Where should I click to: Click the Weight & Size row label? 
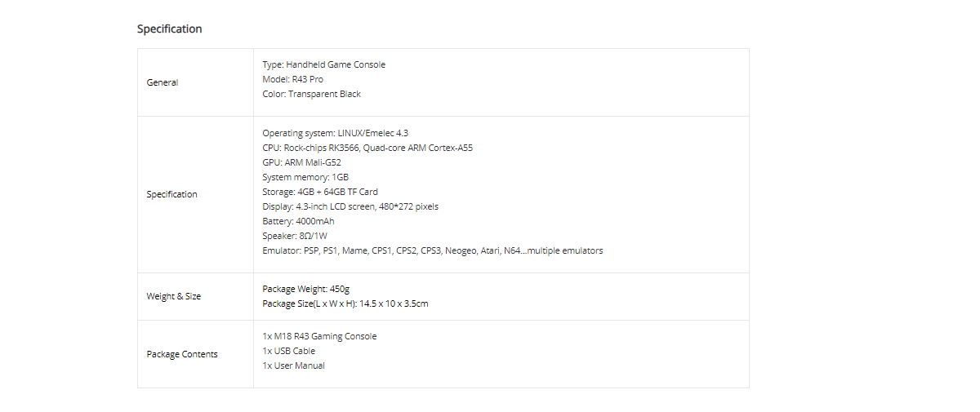click(x=173, y=296)
